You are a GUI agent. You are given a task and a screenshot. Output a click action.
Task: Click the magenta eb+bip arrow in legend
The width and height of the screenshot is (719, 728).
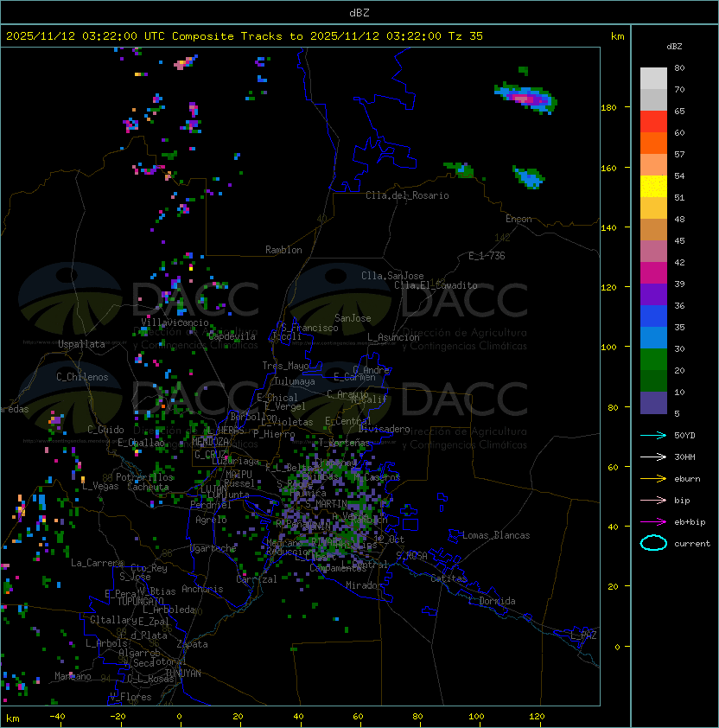tap(653, 522)
